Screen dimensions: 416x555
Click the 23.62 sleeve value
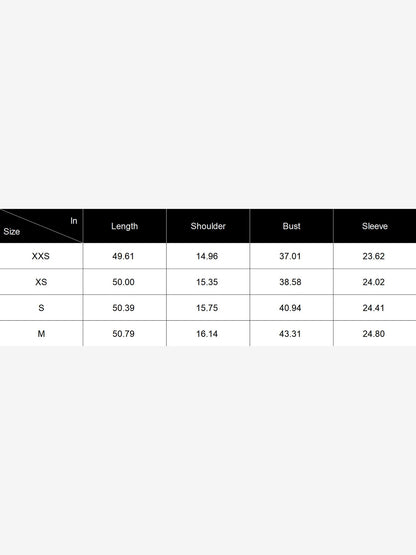[x=374, y=256]
